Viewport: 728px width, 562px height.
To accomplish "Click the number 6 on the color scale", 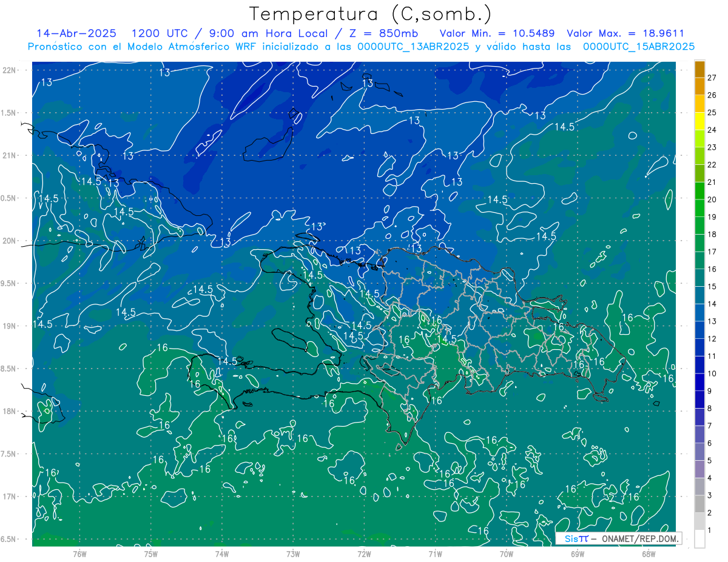I will point(710,443).
